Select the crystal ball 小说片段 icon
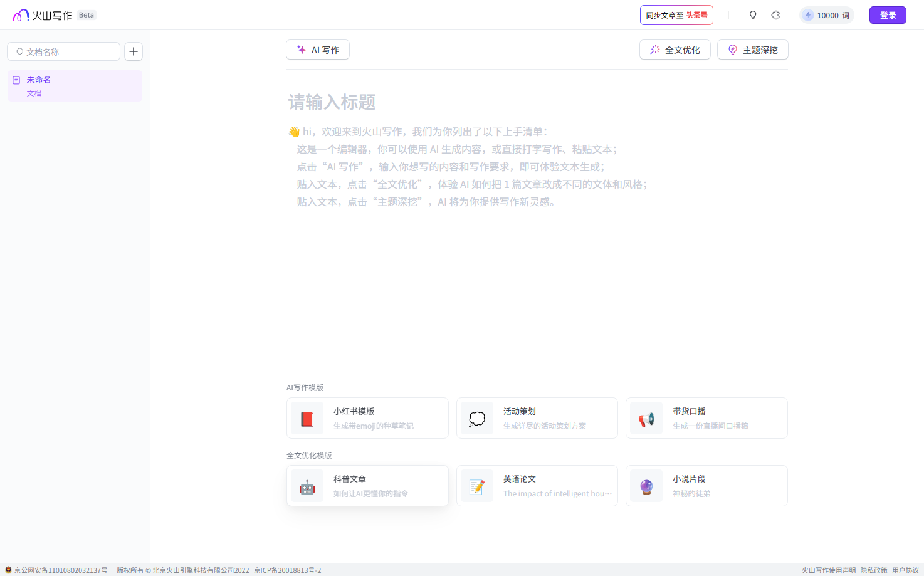Viewport: 924px width, 576px height. click(x=646, y=486)
